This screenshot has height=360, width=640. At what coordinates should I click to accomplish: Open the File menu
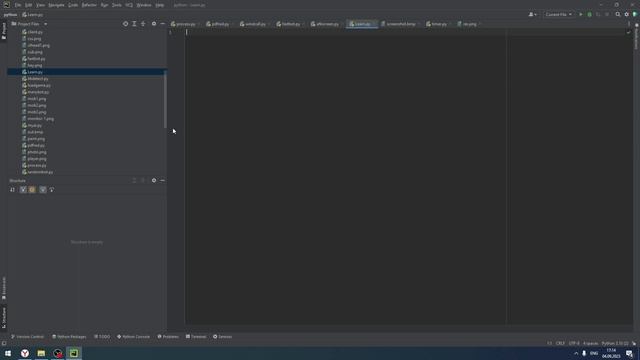[x=18, y=5]
